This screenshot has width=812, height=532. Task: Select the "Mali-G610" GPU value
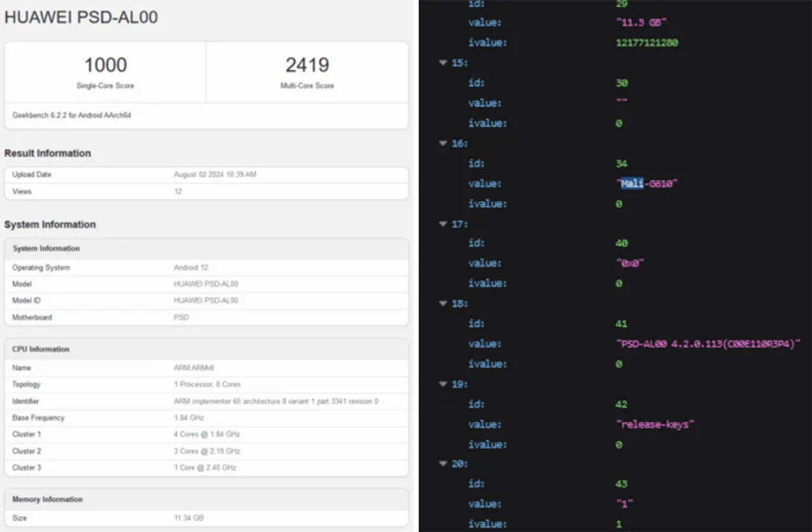point(648,183)
